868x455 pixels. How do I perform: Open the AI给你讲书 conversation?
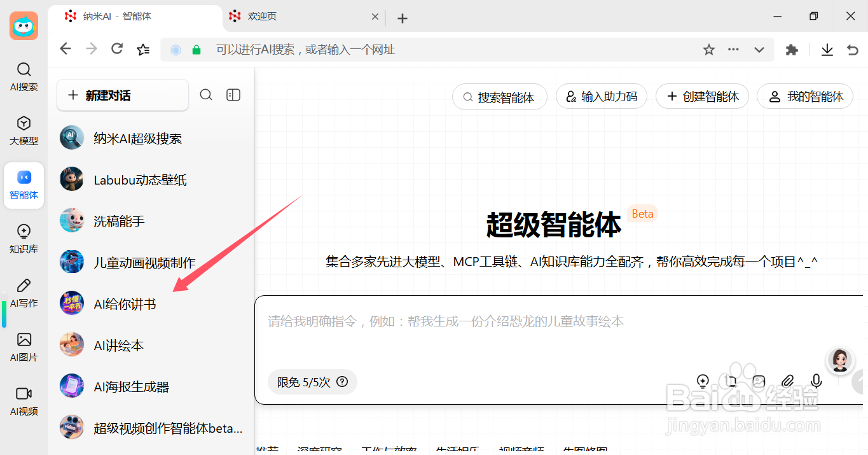[125, 304]
